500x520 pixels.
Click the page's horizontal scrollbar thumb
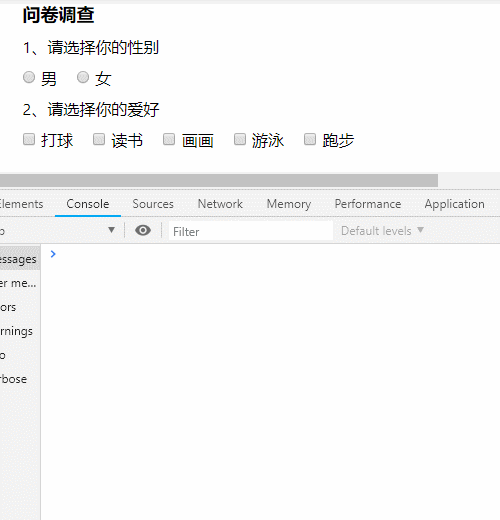[219, 180]
